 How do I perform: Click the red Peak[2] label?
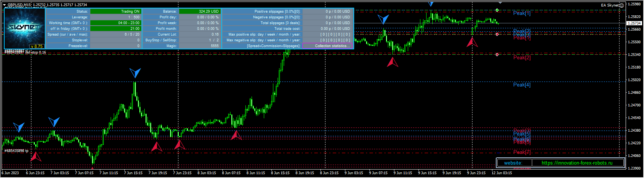click(522, 58)
